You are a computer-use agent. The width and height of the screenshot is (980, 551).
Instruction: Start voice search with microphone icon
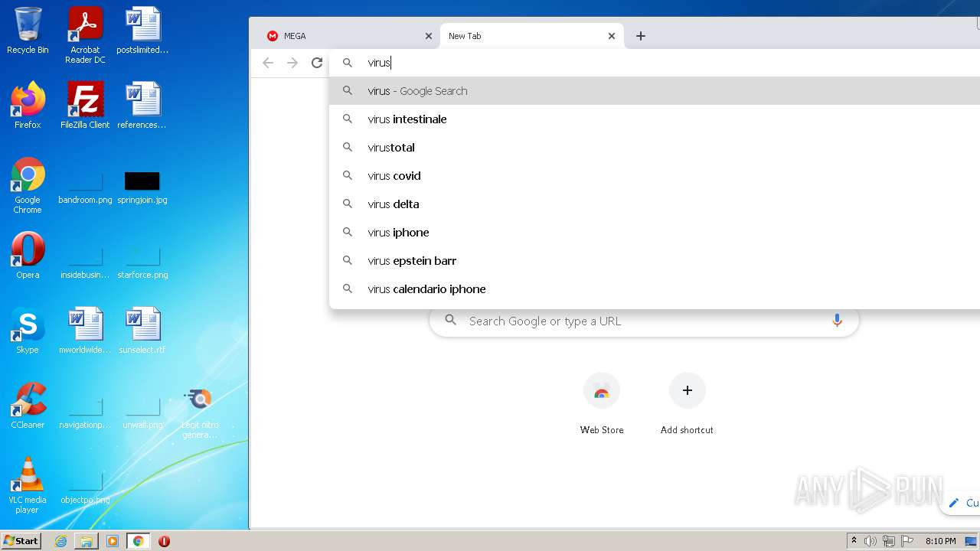[837, 321]
